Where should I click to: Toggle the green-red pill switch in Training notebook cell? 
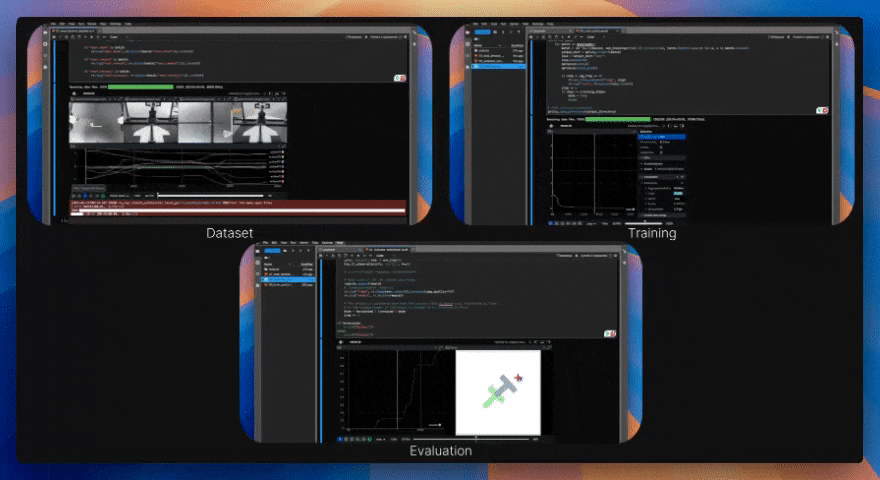(822, 111)
